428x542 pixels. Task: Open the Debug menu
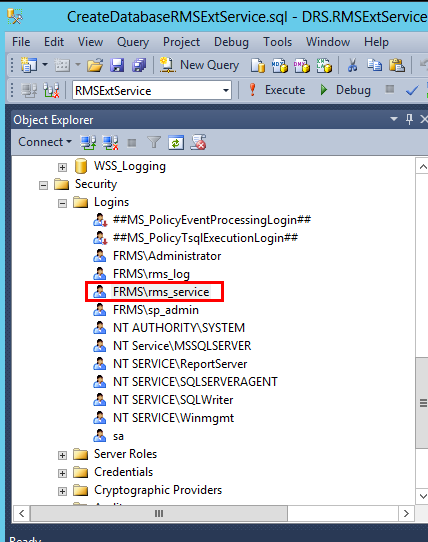(231, 42)
